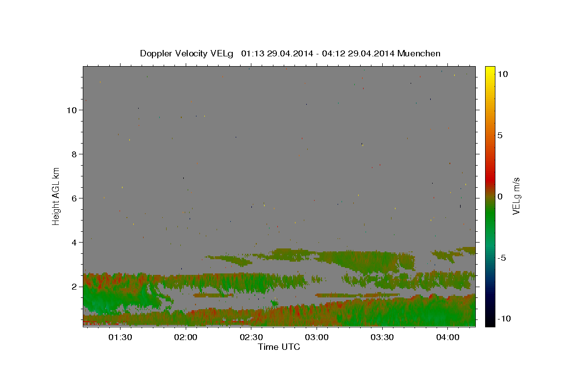Click the 04:00 time axis label
The image size is (588, 392).
pyautogui.click(x=448, y=338)
